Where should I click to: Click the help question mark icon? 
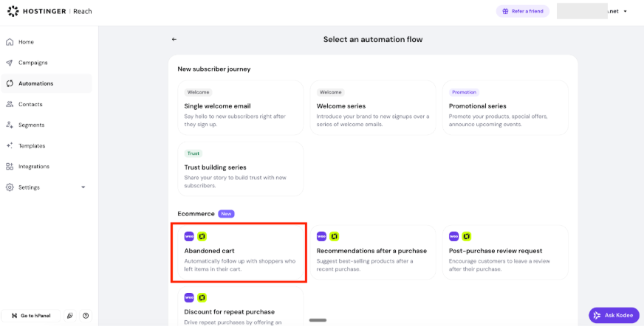[x=86, y=316]
